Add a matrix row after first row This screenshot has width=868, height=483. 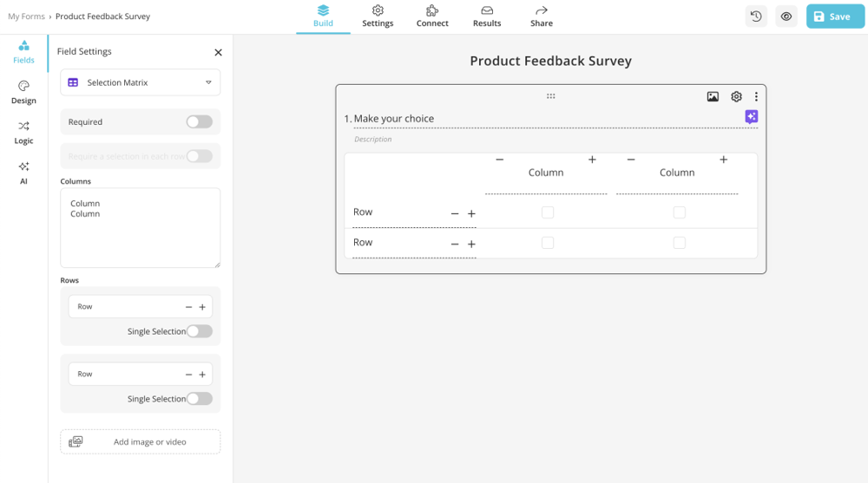pyautogui.click(x=471, y=213)
